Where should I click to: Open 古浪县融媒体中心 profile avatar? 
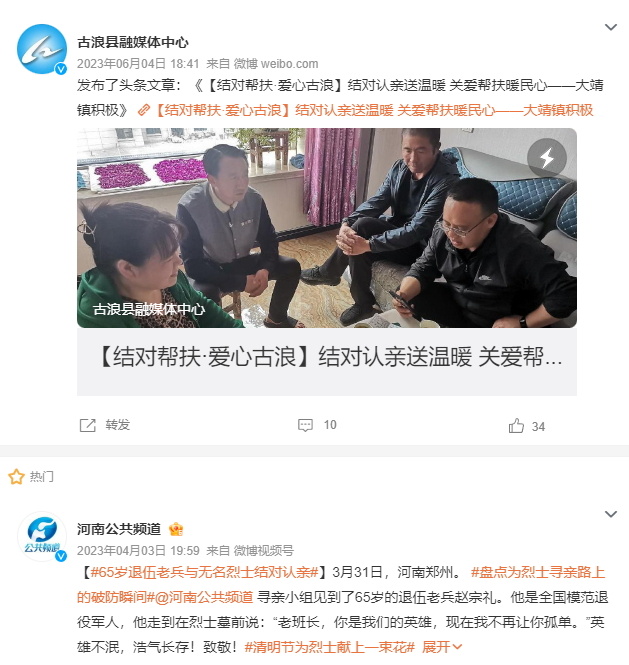pyautogui.click(x=42, y=49)
